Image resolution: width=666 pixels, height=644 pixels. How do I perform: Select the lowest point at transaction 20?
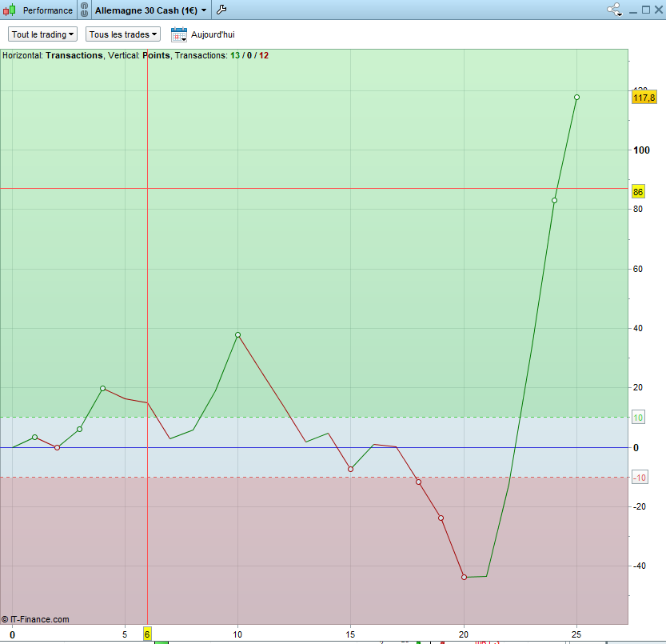(464, 578)
